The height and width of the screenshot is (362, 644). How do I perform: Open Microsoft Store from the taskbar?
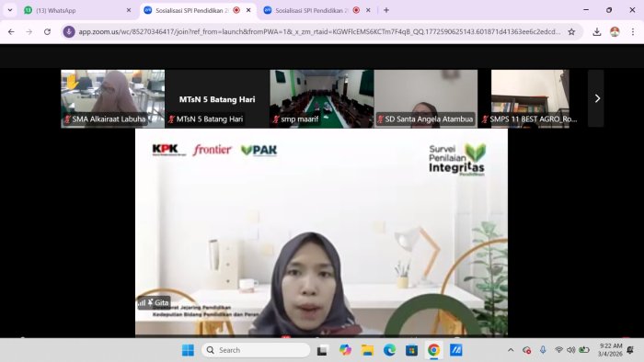tap(411, 350)
